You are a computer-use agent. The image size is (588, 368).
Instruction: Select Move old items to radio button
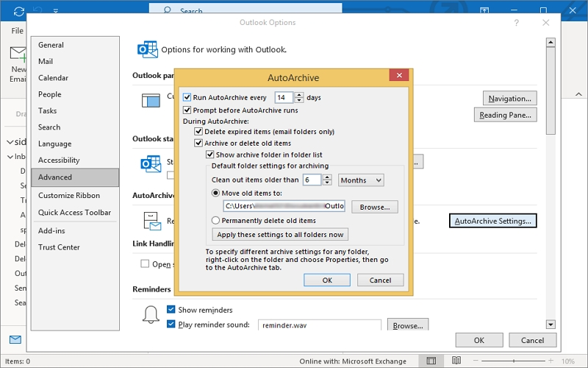pos(215,193)
